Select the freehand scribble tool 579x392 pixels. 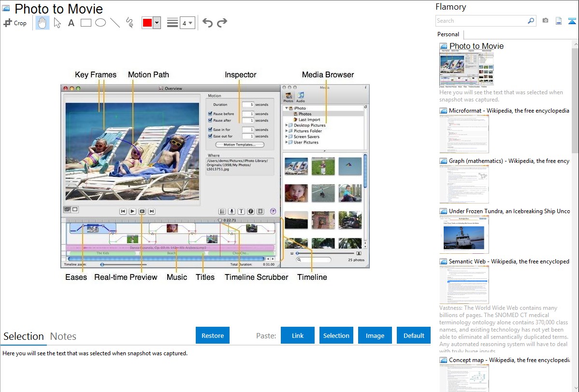(130, 23)
